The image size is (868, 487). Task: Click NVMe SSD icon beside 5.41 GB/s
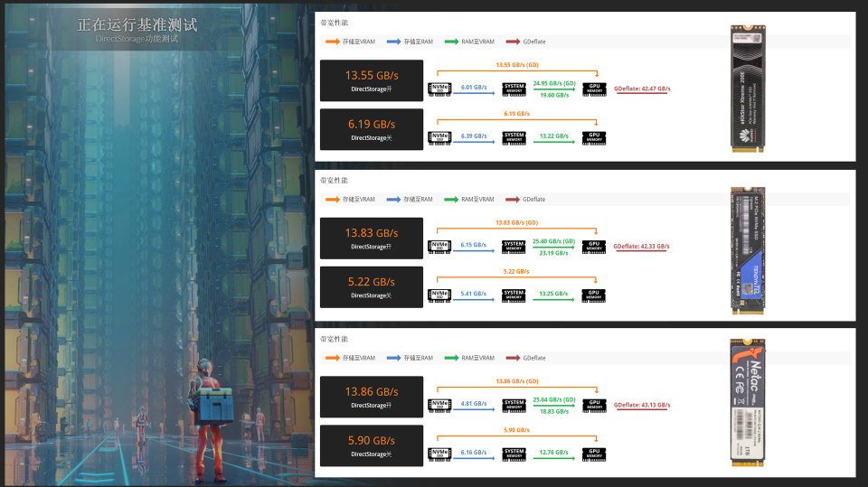tap(439, 295)
